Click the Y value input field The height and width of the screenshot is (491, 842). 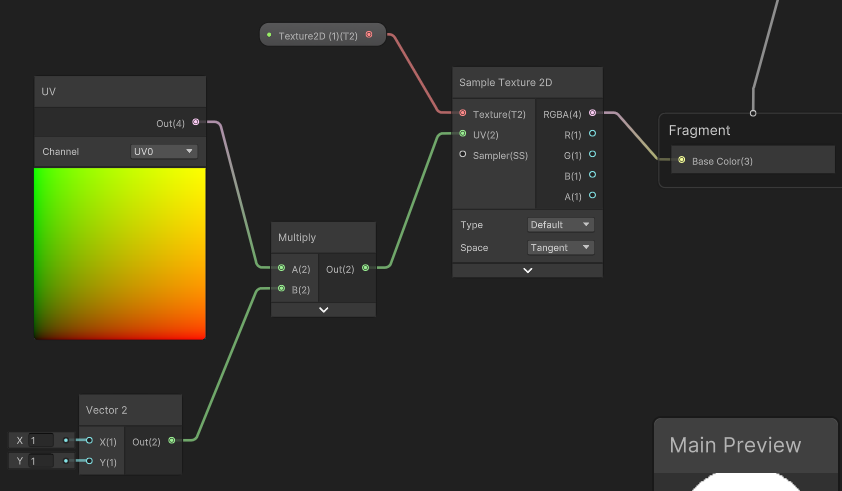coord(41,461)
